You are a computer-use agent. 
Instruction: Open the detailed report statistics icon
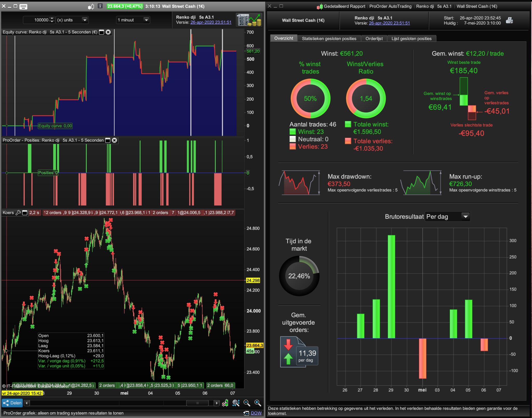(249, 20)
